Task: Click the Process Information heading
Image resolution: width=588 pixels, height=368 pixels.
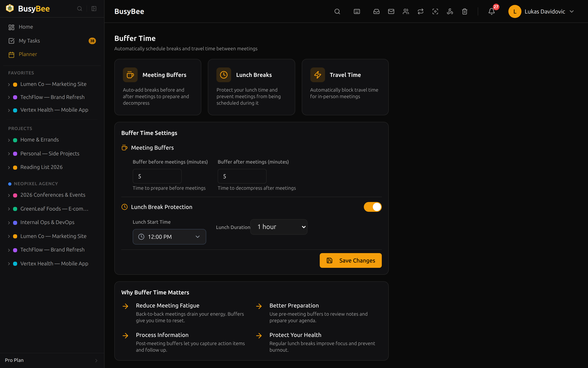Action: coord(162,335)
